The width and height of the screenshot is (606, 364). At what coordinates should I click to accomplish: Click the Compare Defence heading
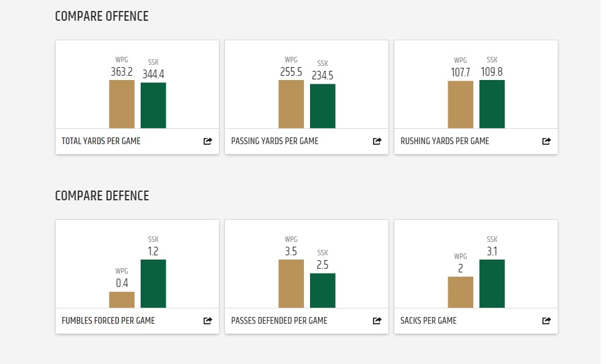[x=102, y=196]
